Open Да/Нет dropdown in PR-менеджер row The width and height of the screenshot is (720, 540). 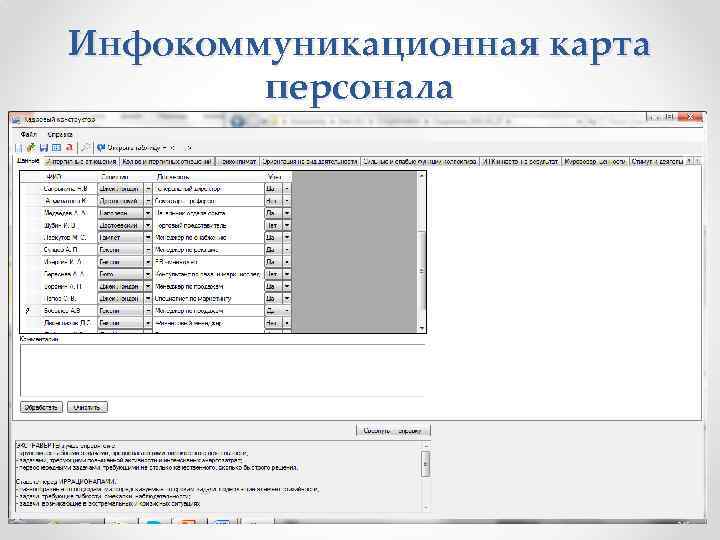287,262
